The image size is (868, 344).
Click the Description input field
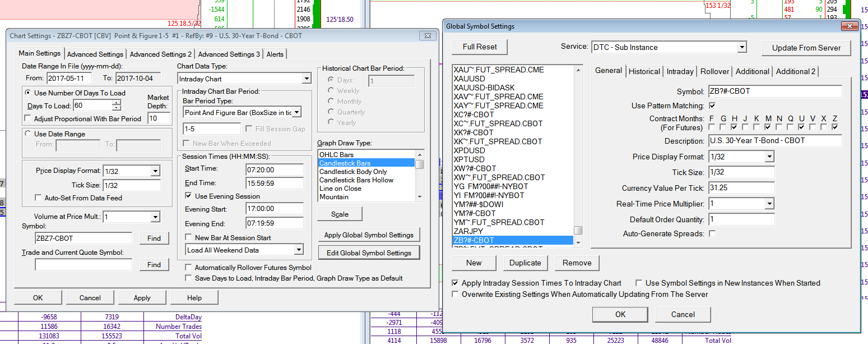[775, 141]
